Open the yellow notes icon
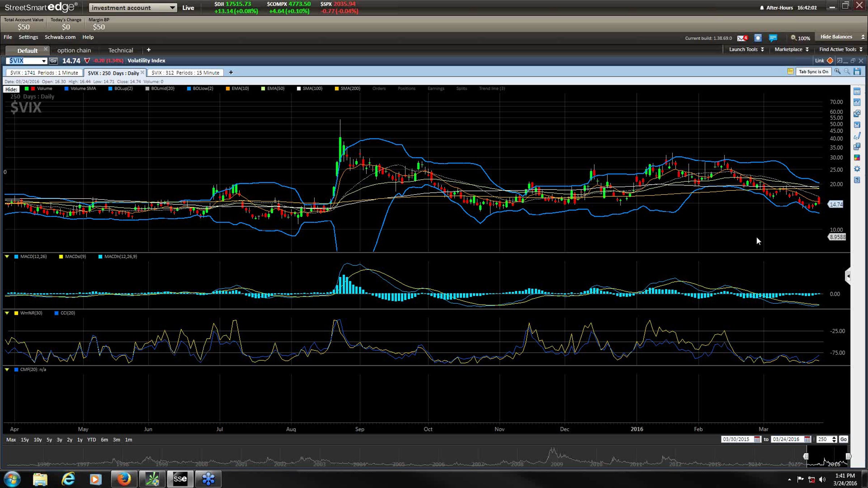868x488 pixels. coord(790,72)
